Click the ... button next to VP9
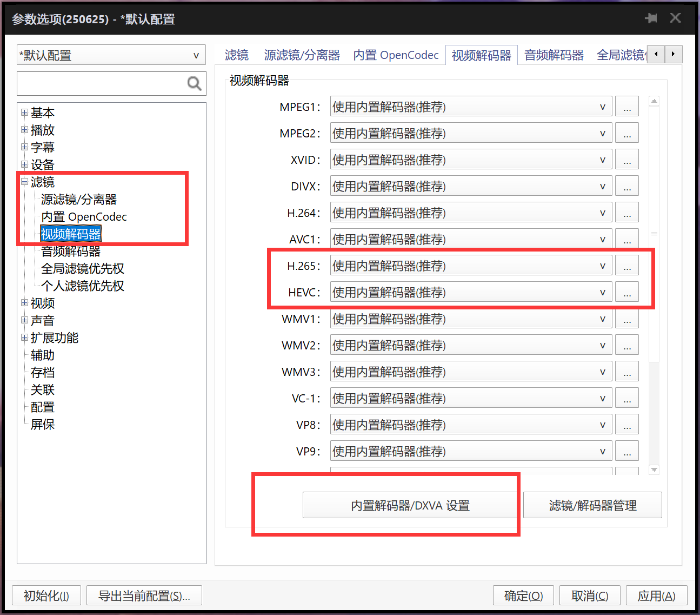 point(627,451)
